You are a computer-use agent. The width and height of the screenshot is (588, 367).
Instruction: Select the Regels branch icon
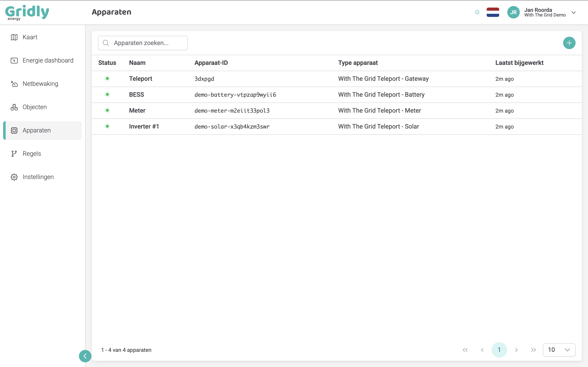click(x=14, y=154)
